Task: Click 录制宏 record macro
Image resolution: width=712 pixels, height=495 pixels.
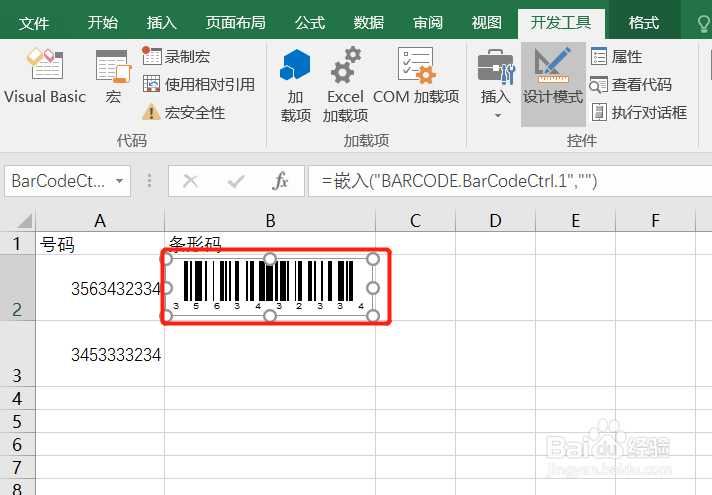Action: click(x=176, y=57)
